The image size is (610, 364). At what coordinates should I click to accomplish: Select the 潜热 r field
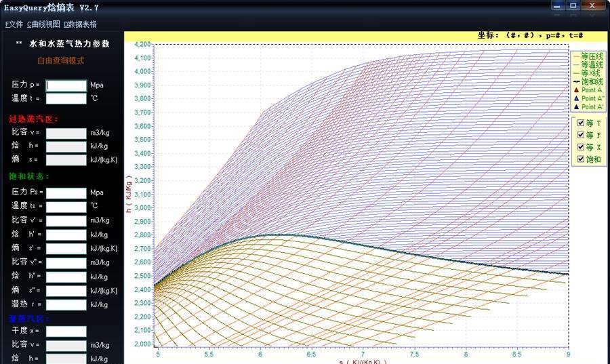click(x=66, y=304)
